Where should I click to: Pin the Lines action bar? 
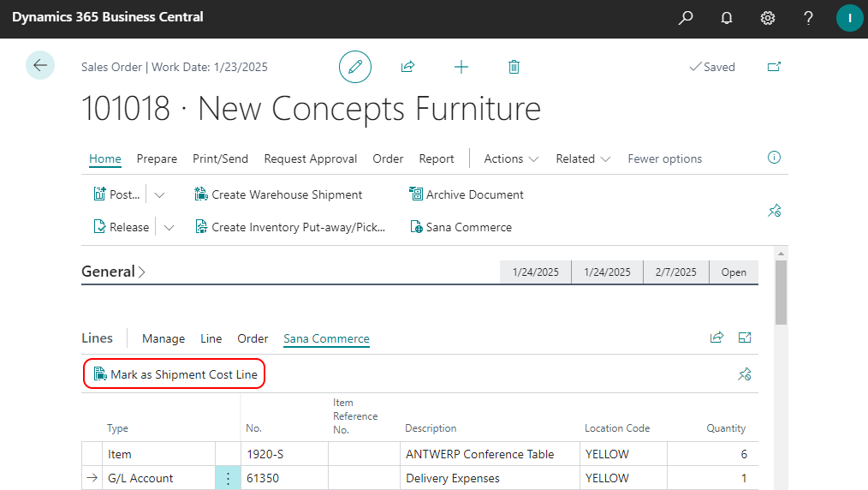pyautogui.click(x=745, y=374)
